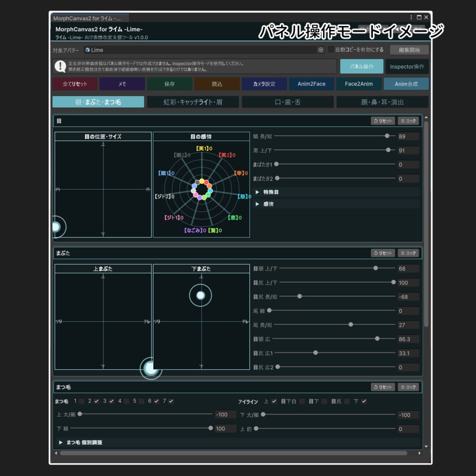476x476 pixels.
Task: Click the 全てリセット button
Action: 75,84
